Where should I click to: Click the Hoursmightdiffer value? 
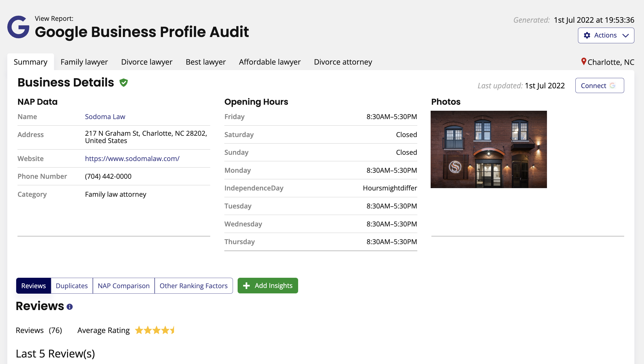pos(390,188)
